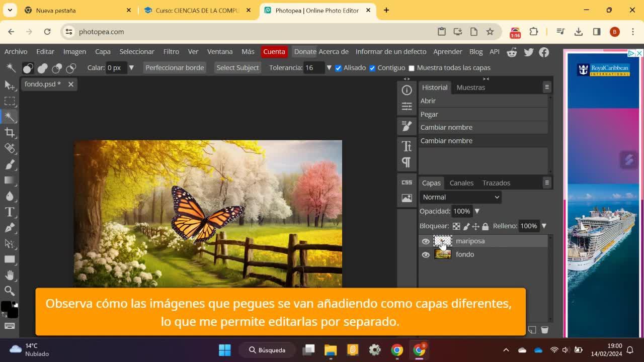Select the Type tool
This screenshot has height=362, width=644.
(x=10, y=212)
